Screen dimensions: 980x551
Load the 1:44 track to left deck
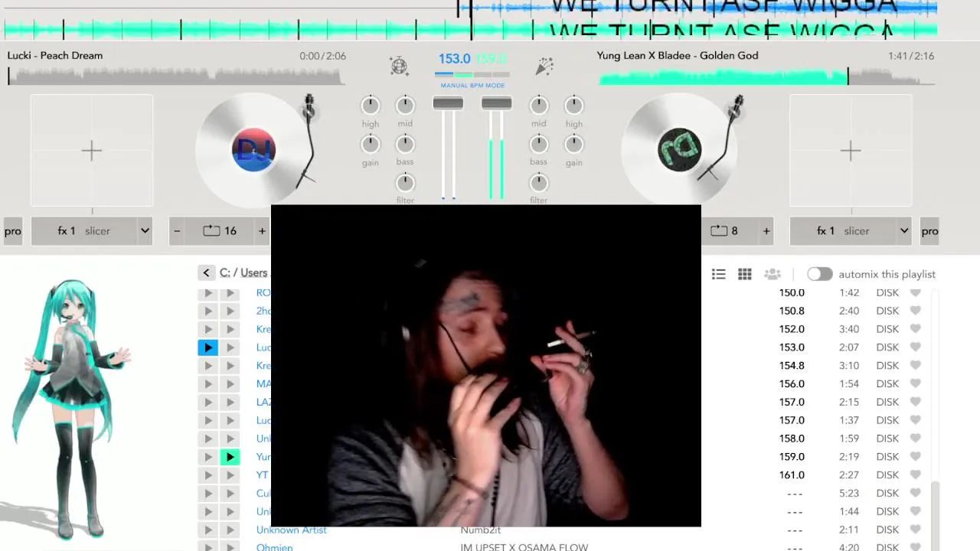207,512
